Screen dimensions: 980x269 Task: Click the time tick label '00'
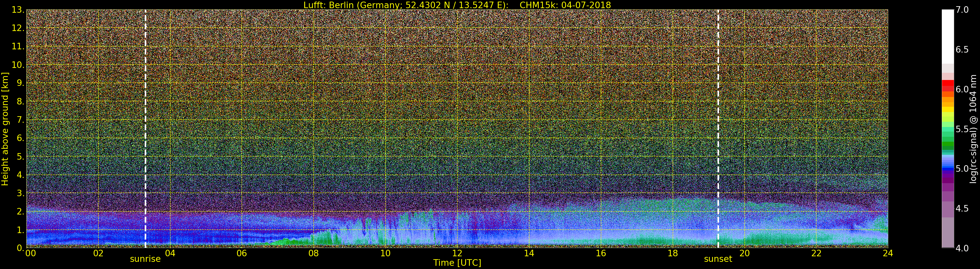[30, 253]
